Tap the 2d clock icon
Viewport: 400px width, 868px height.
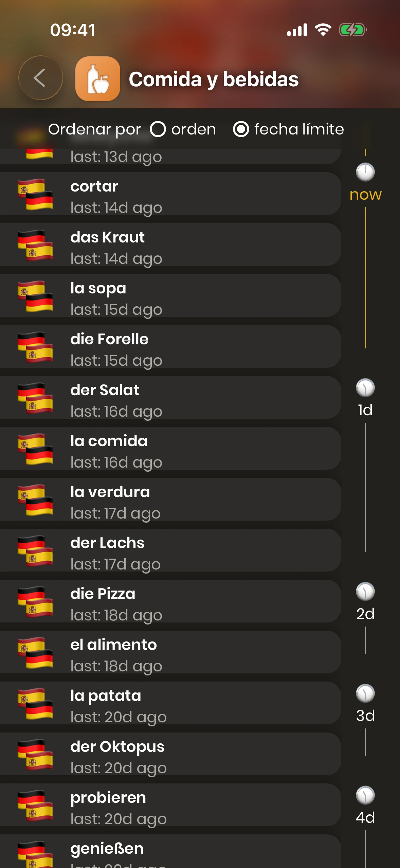coord(365,592)
